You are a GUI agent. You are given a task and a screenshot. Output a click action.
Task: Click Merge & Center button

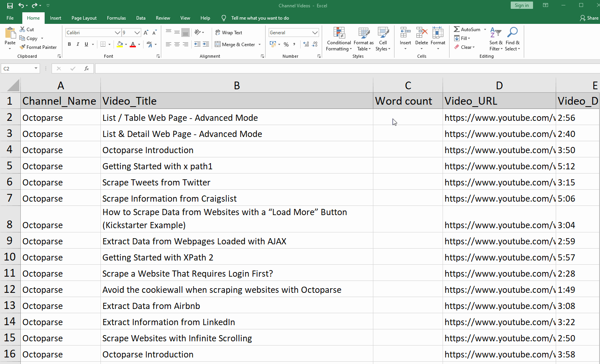tap(235, 45)
